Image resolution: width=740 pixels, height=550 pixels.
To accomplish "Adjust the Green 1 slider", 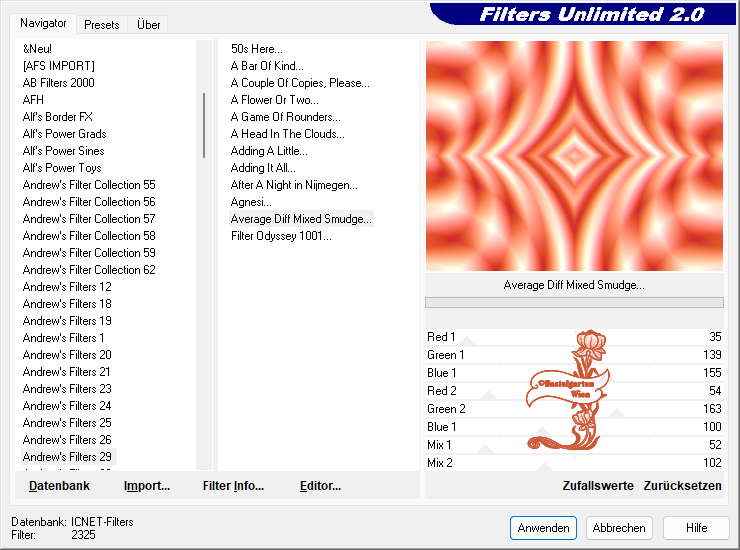I will click(574, 355).
